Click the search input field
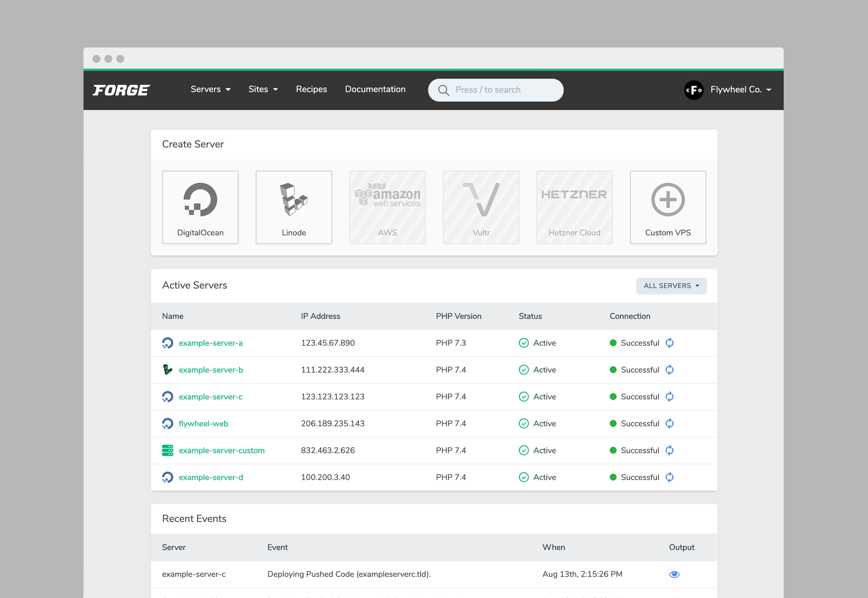The width and height of the screenshot is (868, 598). [x=499, y=90]
